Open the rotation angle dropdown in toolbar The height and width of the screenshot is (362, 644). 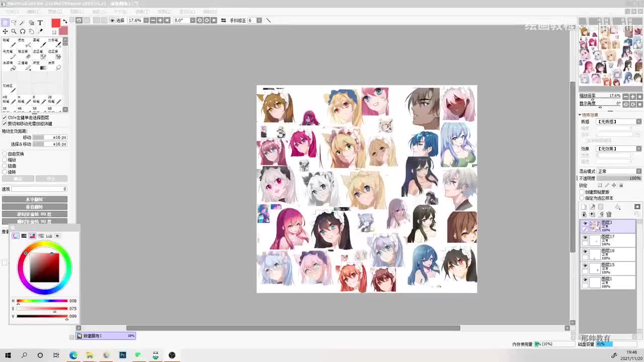point(192,20)
